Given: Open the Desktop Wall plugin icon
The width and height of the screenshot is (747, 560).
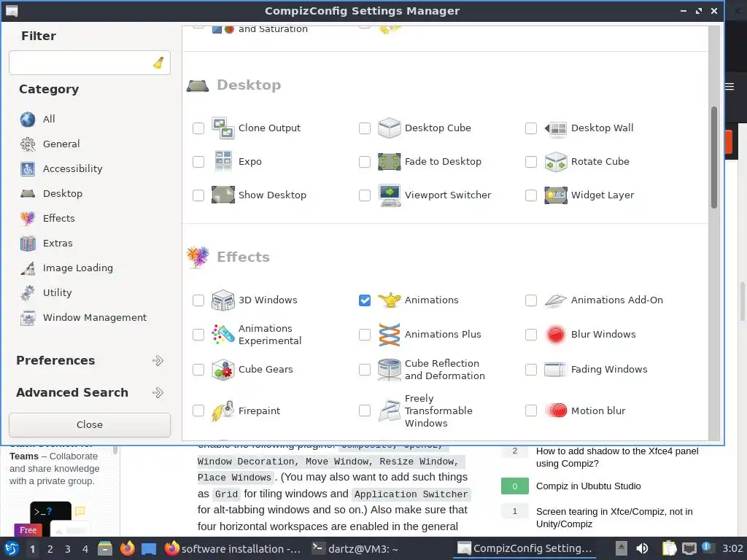Looking at the screenshot, I should (x=555, y=128).
